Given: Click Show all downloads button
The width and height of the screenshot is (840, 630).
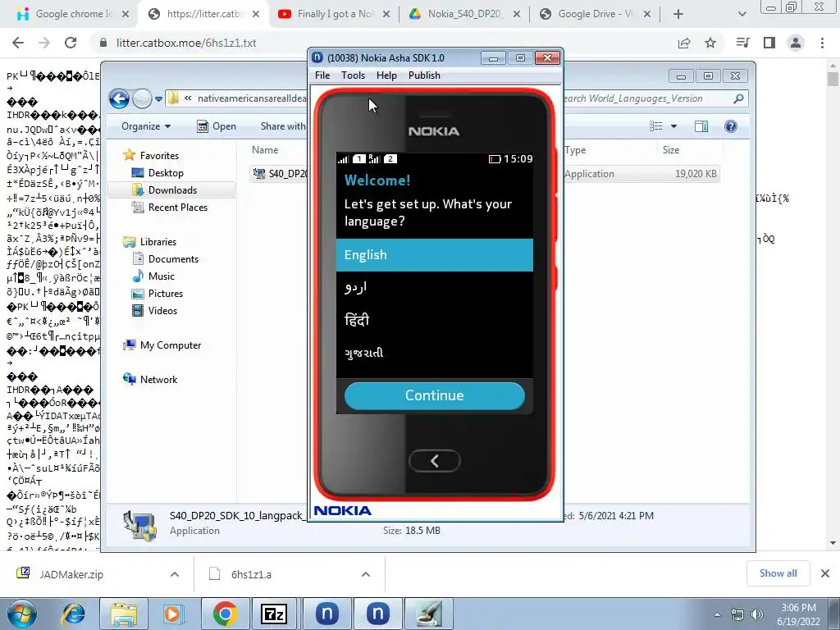Looking at the screenshot, I should click(x=778, y=573).
